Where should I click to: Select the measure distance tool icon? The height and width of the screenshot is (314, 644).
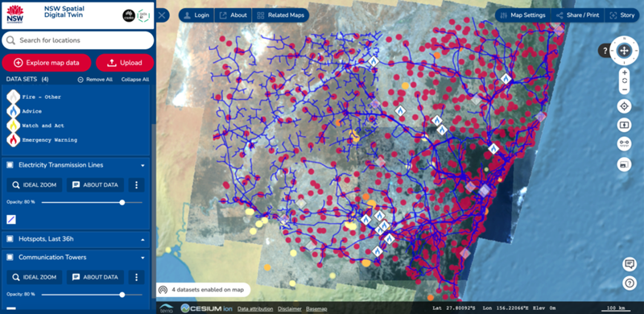625,144
